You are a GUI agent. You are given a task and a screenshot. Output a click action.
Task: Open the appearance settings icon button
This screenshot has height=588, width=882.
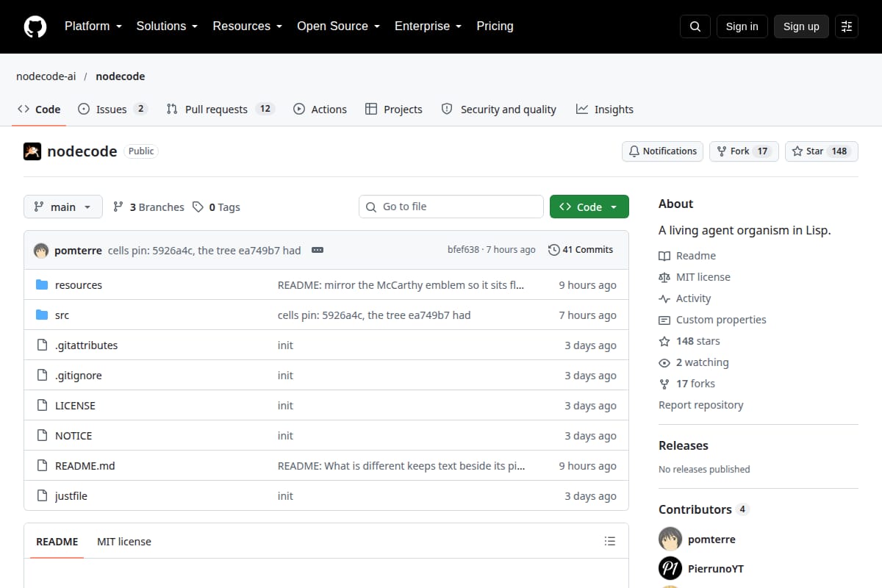point(847,26)
